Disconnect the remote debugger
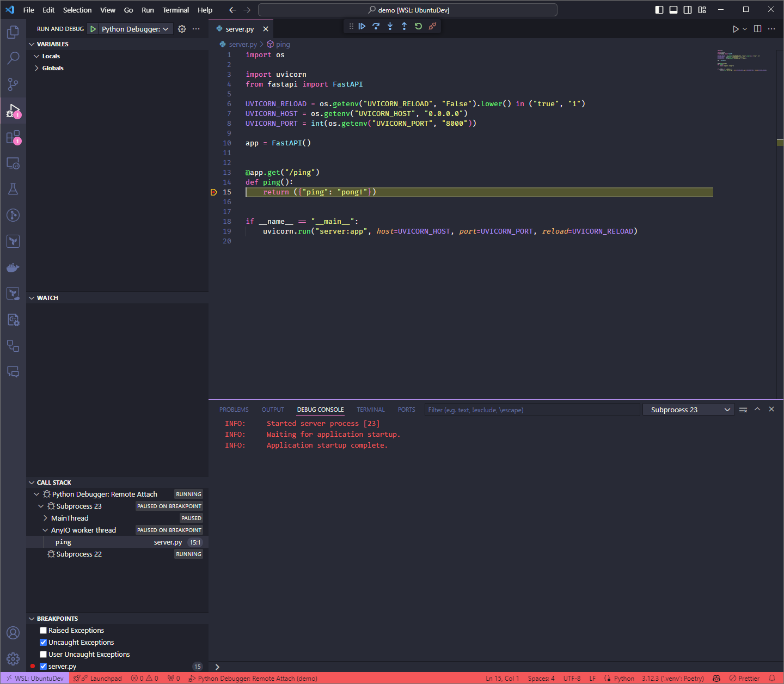The width and height of the screenshot is (784, 684). [432, 26]
